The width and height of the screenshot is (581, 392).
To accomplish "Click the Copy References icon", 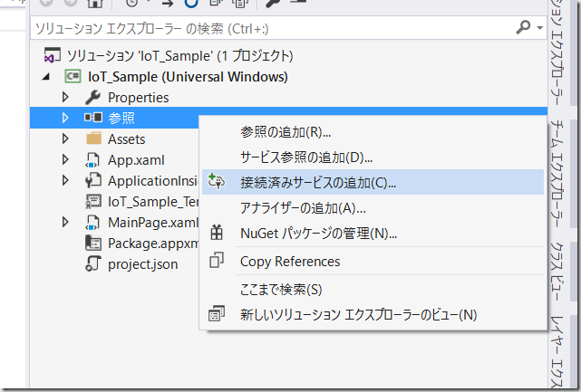I will (x=217, y=260).
